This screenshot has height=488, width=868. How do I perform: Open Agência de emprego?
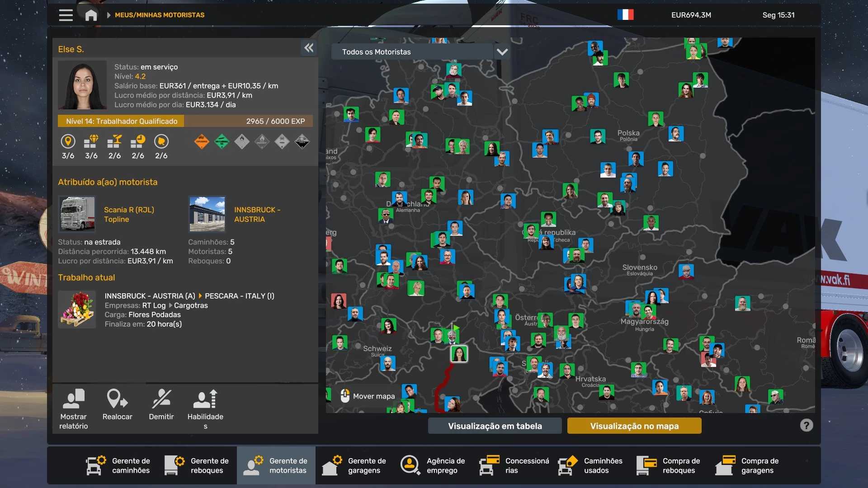point(433,465)
